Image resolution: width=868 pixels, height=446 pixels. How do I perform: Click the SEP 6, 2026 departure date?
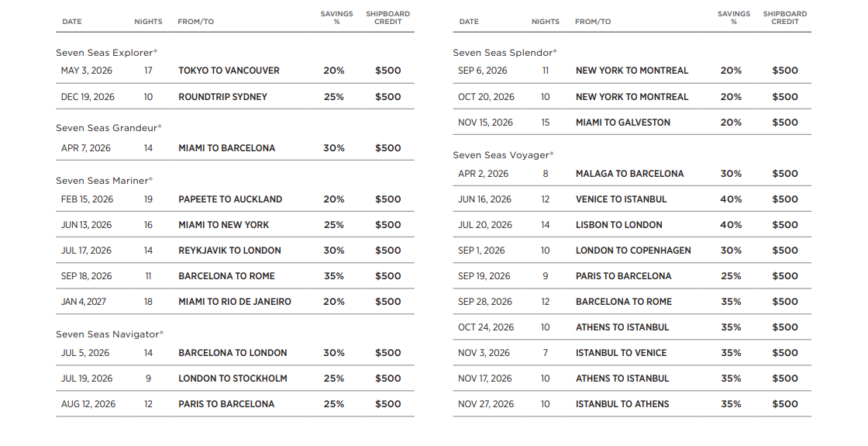(x=482, y=71)
